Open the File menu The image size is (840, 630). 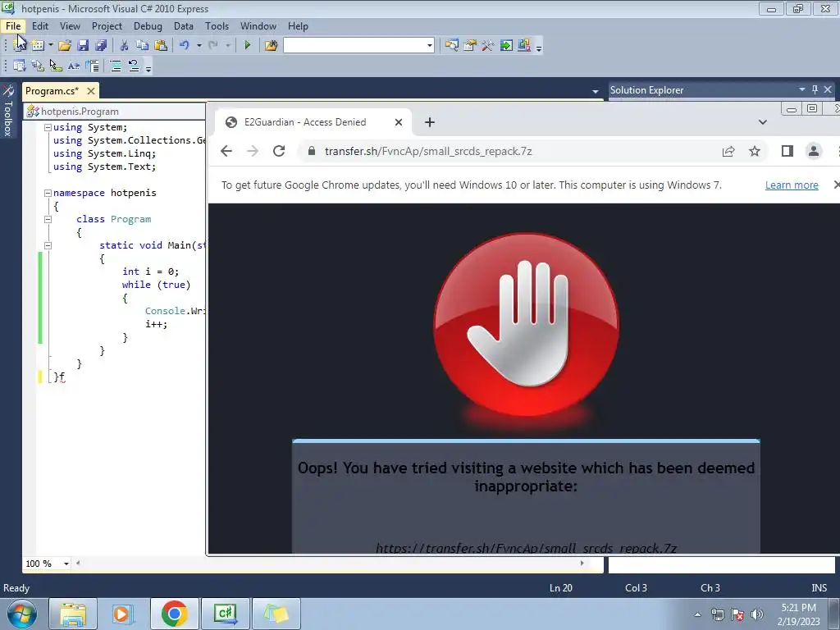click(13, 25)
